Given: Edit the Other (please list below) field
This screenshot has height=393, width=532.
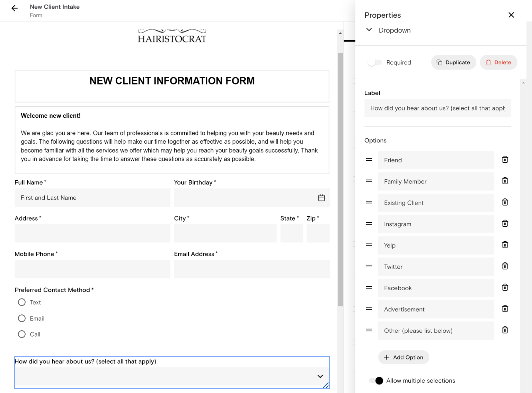Looking at the screenshot, I should (436, 331).
